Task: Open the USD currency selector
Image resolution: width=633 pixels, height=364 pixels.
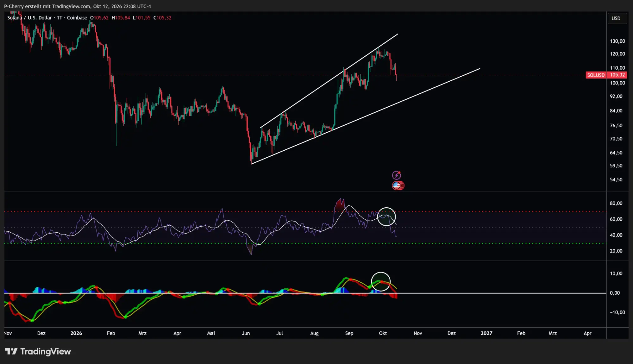Action: [617, 18]
